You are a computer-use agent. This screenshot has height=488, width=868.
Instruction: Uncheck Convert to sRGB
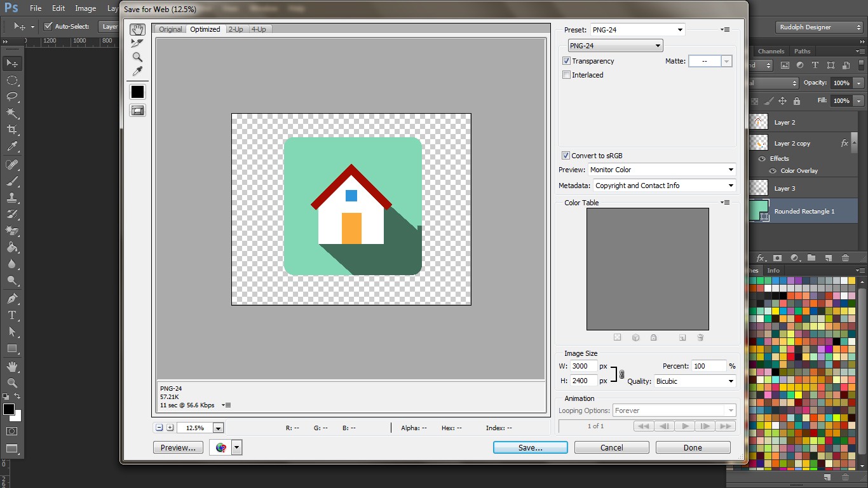coord(565,155)
